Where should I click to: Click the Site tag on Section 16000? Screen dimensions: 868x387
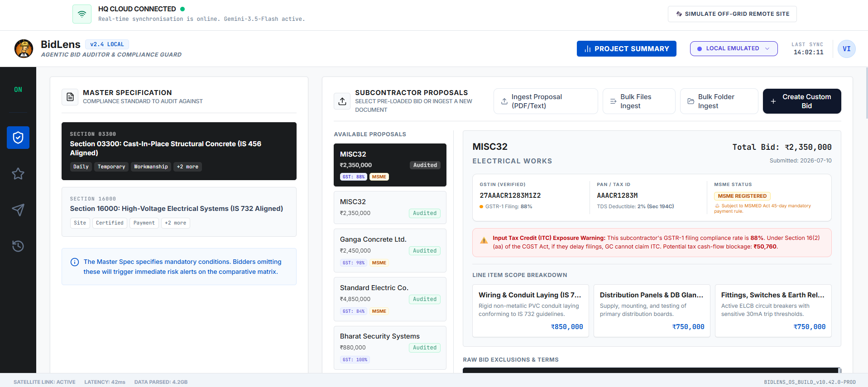(x=80, y=223)
